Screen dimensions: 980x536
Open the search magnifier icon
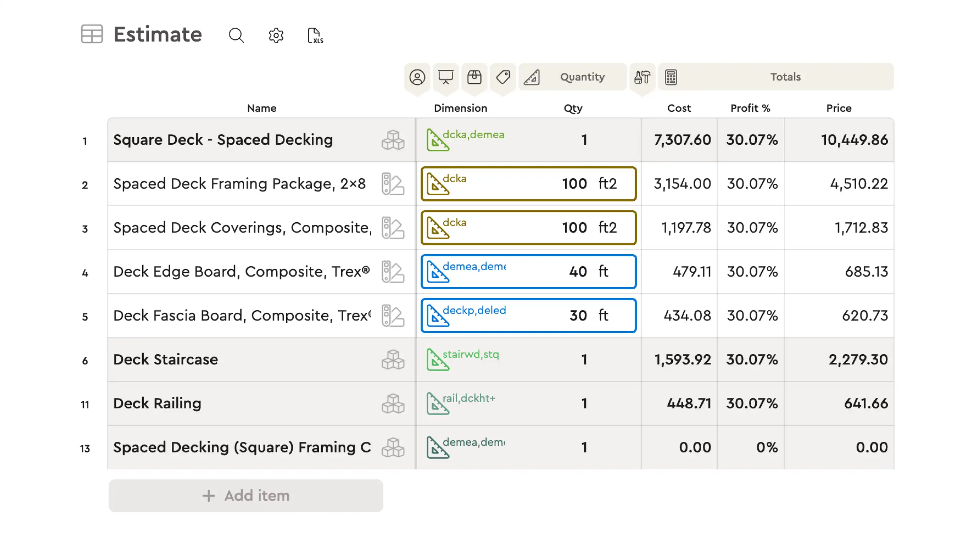[x=236, y=36]
